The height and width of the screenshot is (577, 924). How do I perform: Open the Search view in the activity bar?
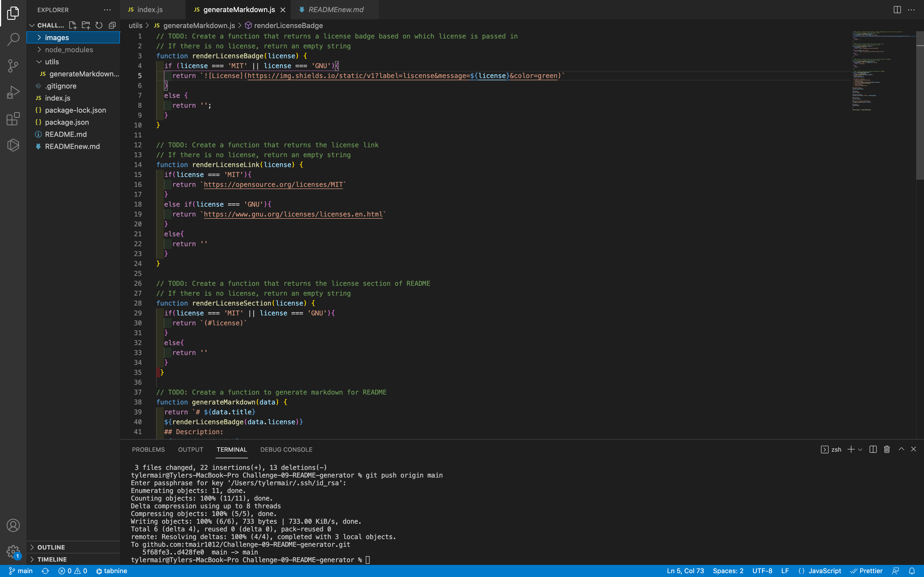[13, 39]
